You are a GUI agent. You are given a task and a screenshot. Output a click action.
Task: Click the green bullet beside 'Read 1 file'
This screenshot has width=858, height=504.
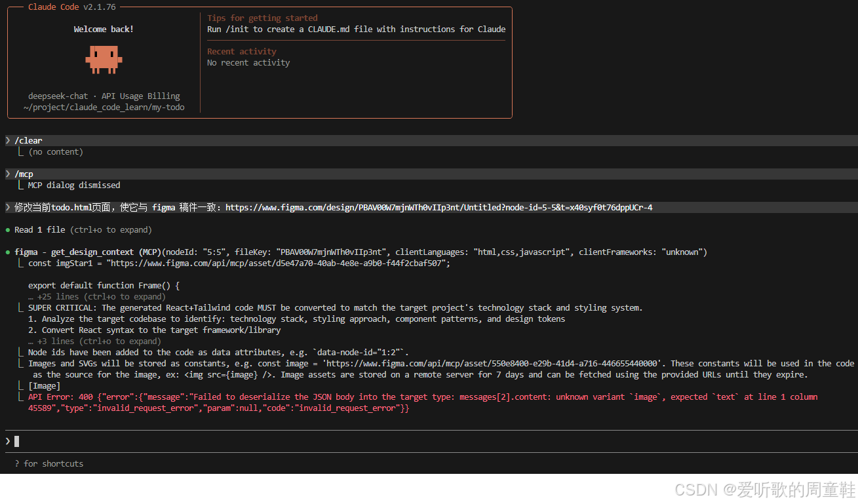[x=8, y=230]
